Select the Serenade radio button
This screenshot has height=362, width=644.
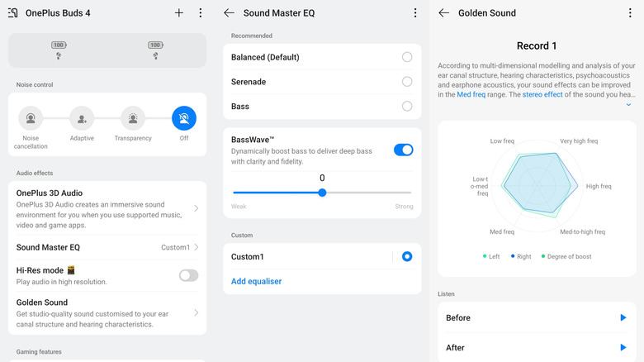tap(407, 82)
